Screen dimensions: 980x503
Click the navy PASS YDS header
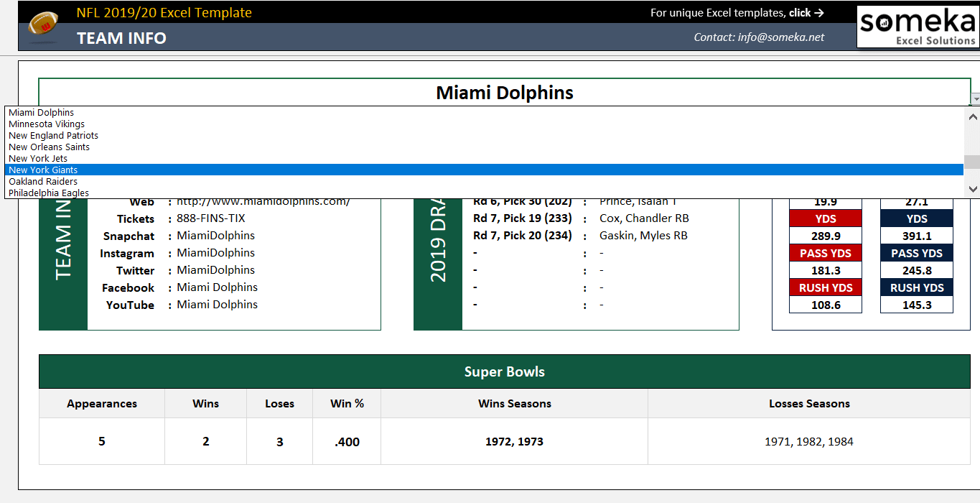point(917,254)
